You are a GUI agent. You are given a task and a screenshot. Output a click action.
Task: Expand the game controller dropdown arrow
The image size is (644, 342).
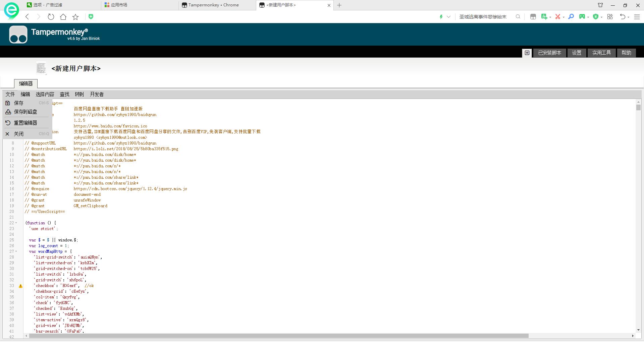click(588, 17)
